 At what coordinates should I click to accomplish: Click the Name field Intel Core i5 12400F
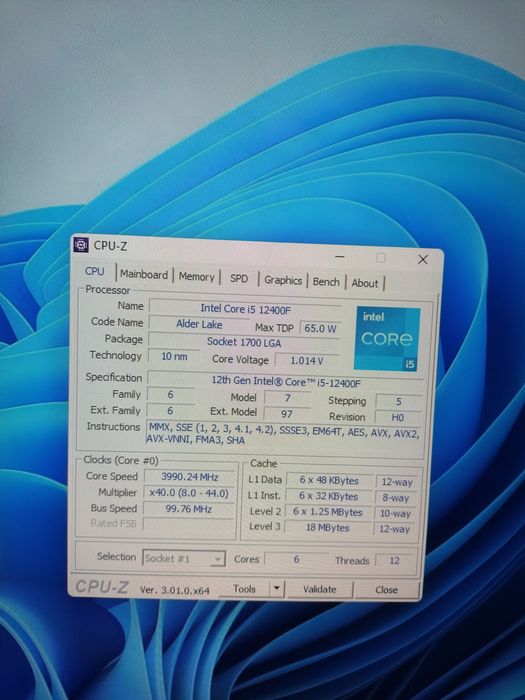point(245,309)
